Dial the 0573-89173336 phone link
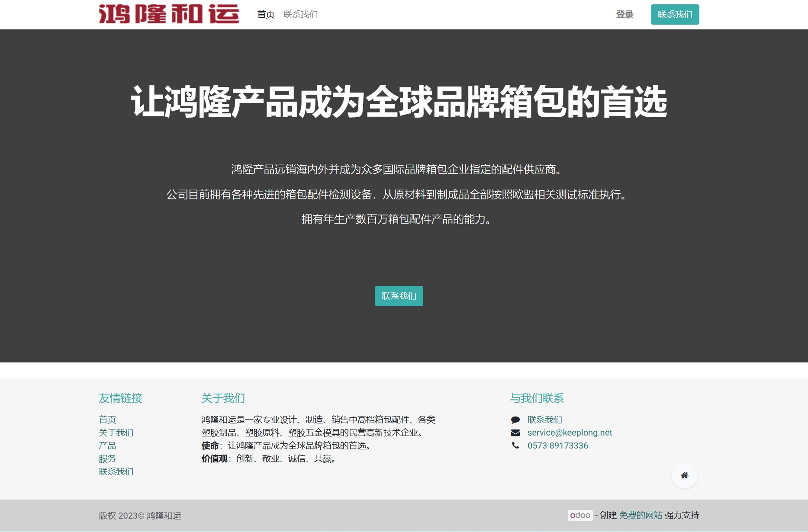The width and height of the screenshot is (808, 532). (557, 445)
